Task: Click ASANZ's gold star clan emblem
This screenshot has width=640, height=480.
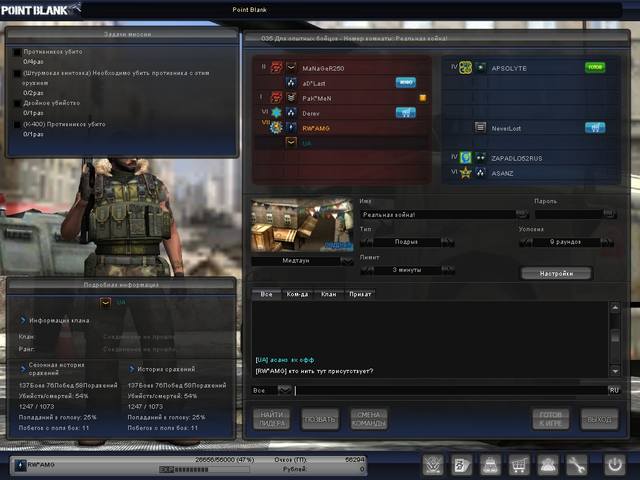Action: coord(466,173)
